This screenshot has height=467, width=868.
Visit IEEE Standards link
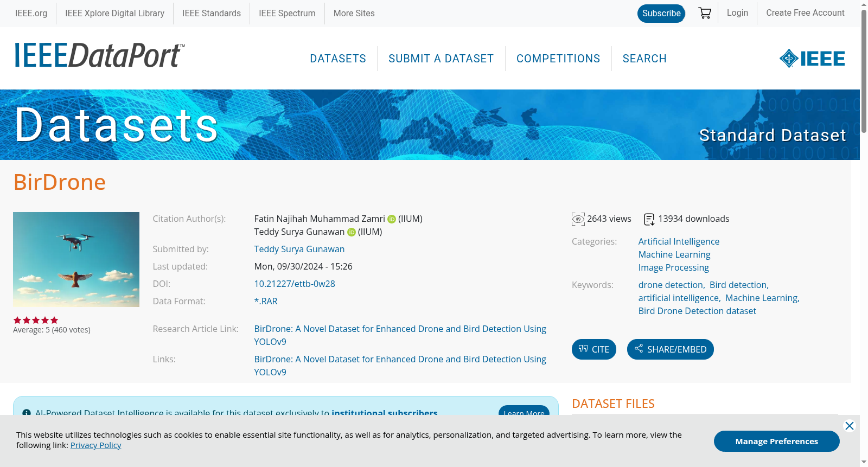[x=212, y=13]
